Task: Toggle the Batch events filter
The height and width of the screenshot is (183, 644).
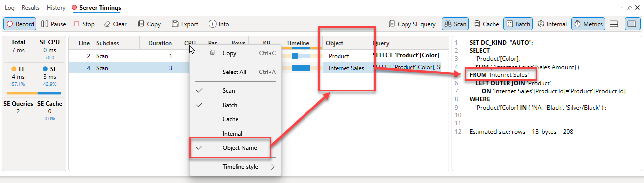Action: point(518,24)
